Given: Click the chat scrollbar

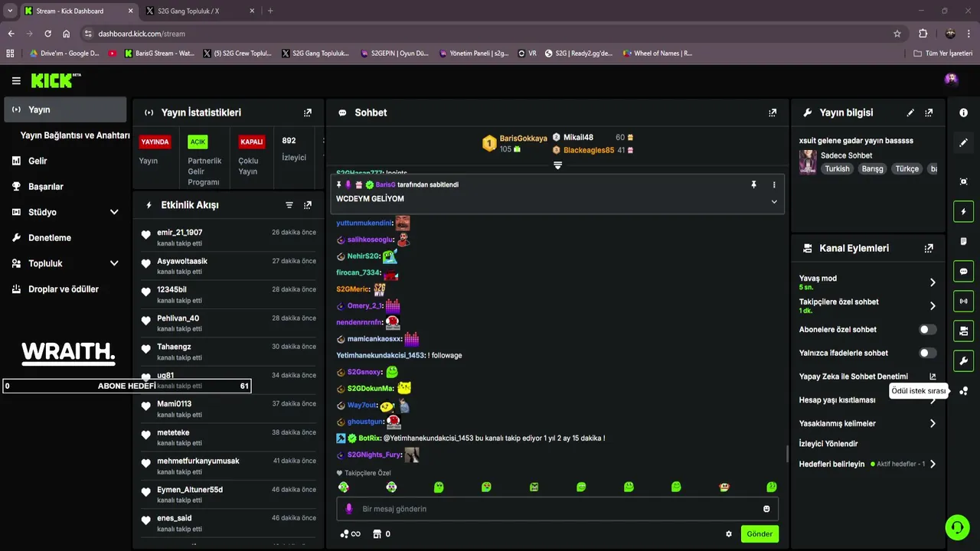Looking at the screenshot, I should [787, 454].
